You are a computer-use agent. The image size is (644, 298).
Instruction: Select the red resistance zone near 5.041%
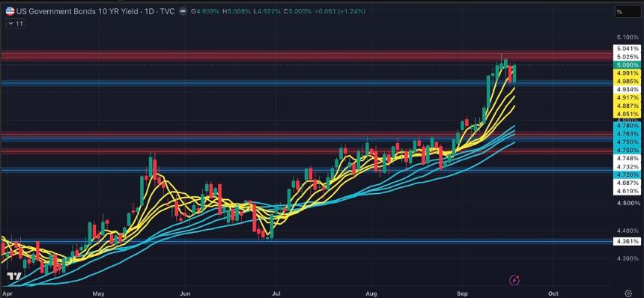306,56
